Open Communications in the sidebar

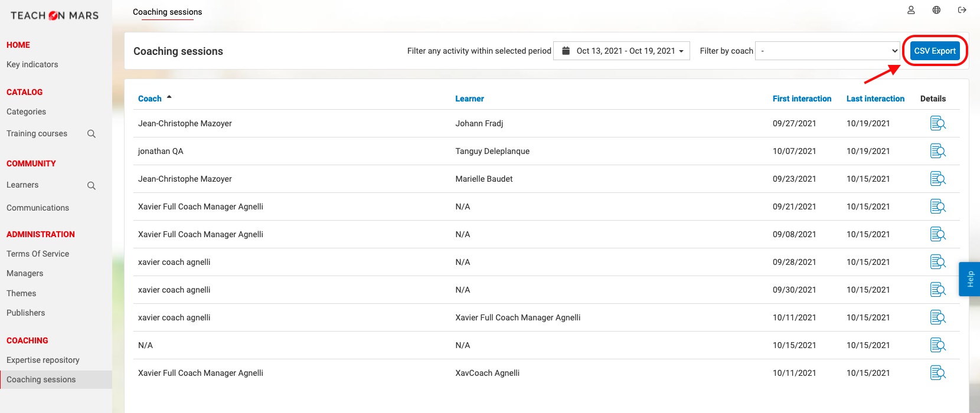pos(38,208)
